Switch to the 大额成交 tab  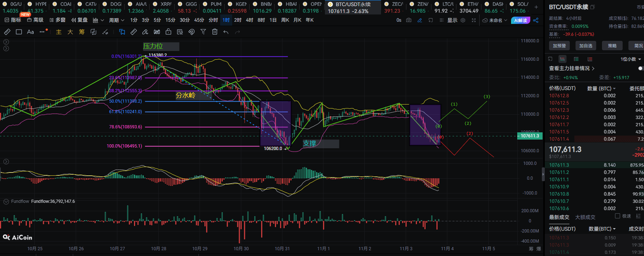tap(585, 217)
